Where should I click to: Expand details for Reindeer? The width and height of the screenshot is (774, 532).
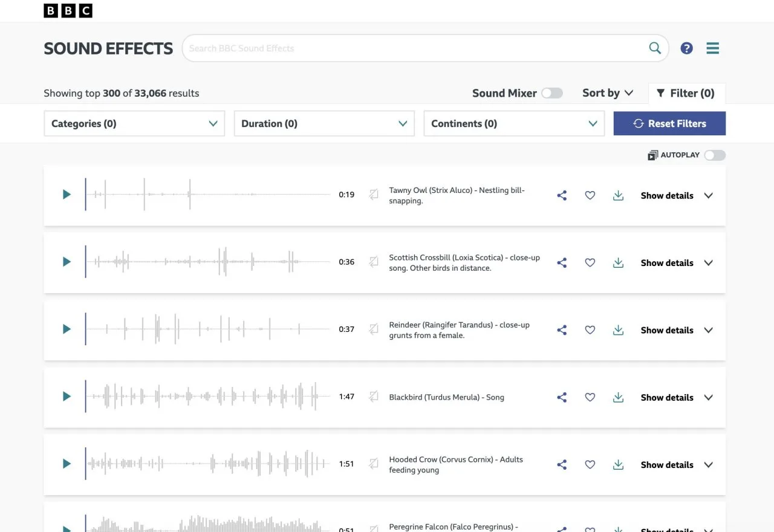(677, 330)
